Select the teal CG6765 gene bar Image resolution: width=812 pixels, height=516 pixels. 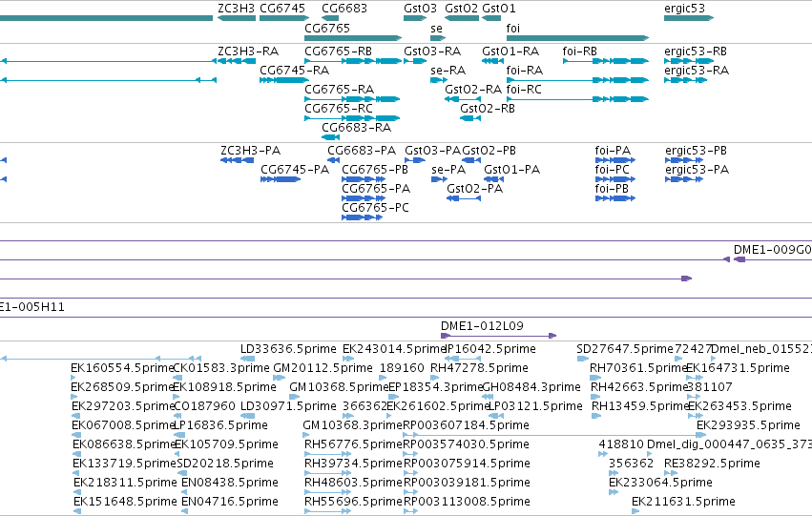(353, 38)
